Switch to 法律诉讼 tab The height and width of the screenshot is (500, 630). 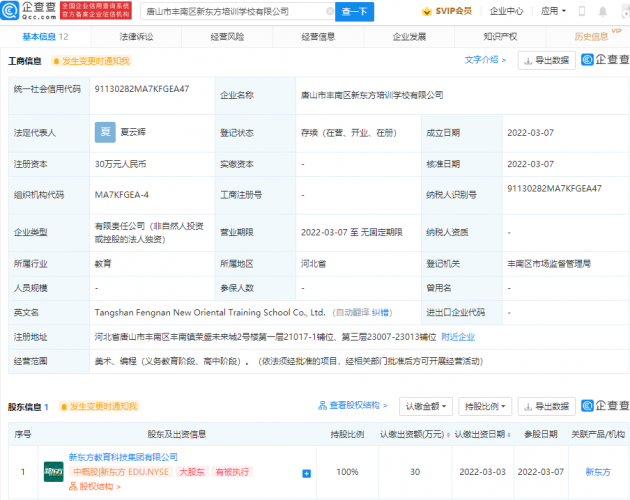(136, 37)
